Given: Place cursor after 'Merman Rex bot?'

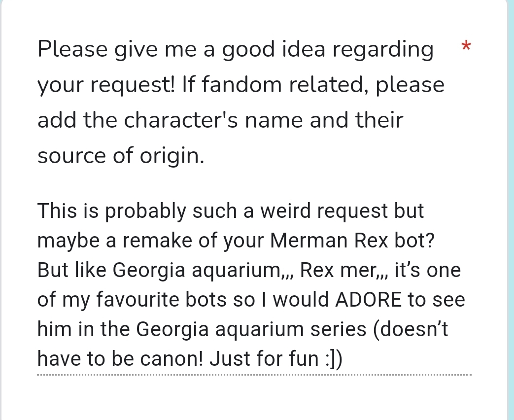Looking at the screenshot, I should [436, 241].
